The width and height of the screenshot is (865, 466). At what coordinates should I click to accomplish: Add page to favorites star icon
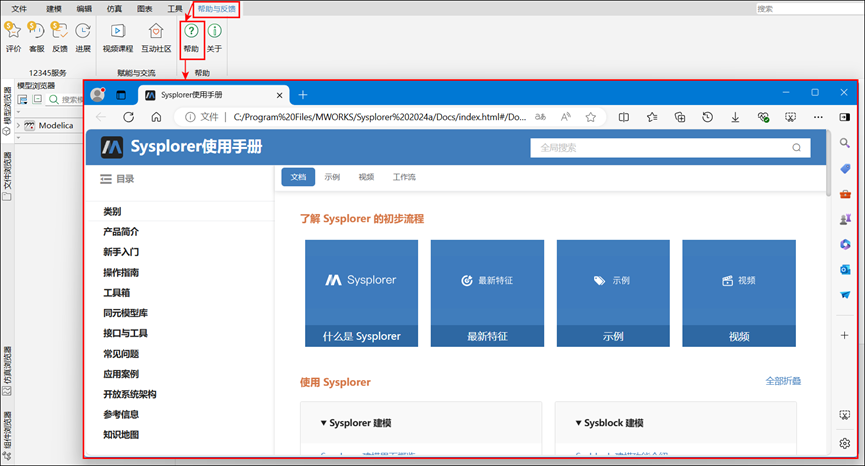[591, 117]
